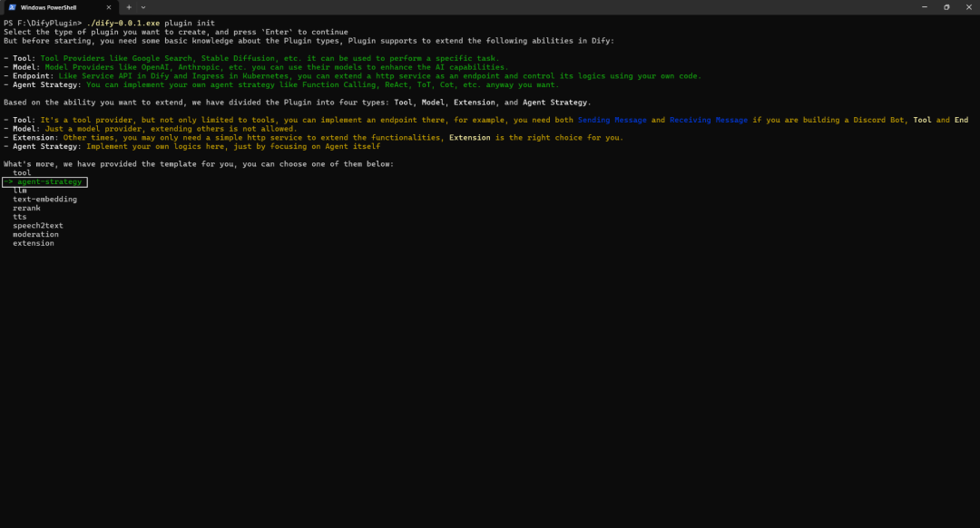Minimize the terminal window
This screenshot has width=980, height=528.
point(925,7)
